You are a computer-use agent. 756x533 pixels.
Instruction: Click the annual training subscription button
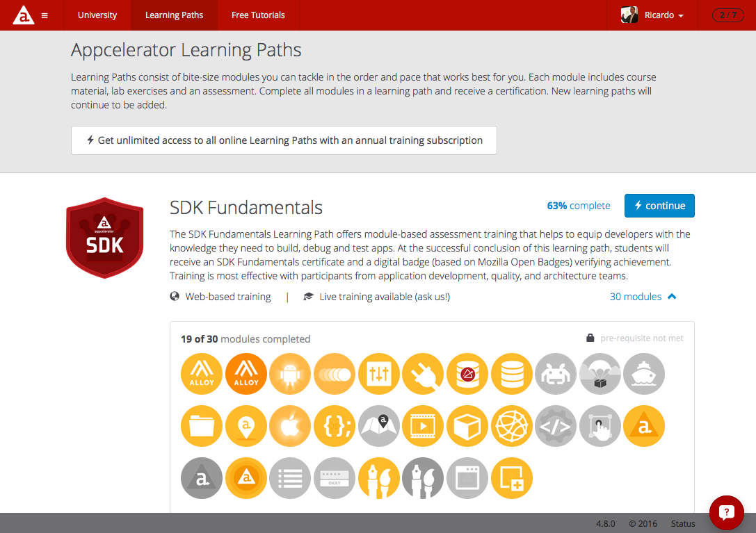(x=284, y=140)
